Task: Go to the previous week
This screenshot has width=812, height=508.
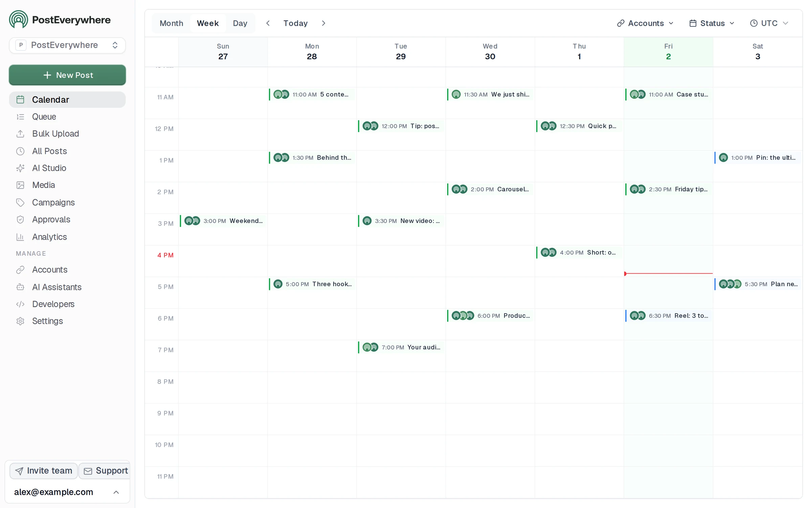Action: pos(268,23)
